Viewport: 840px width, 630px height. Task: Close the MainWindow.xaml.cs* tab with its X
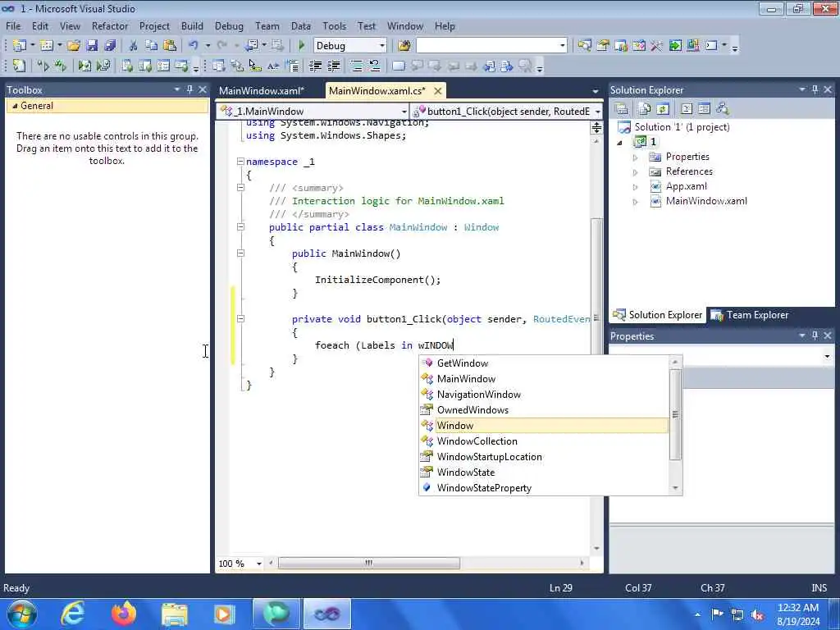[x=438, y=91]
